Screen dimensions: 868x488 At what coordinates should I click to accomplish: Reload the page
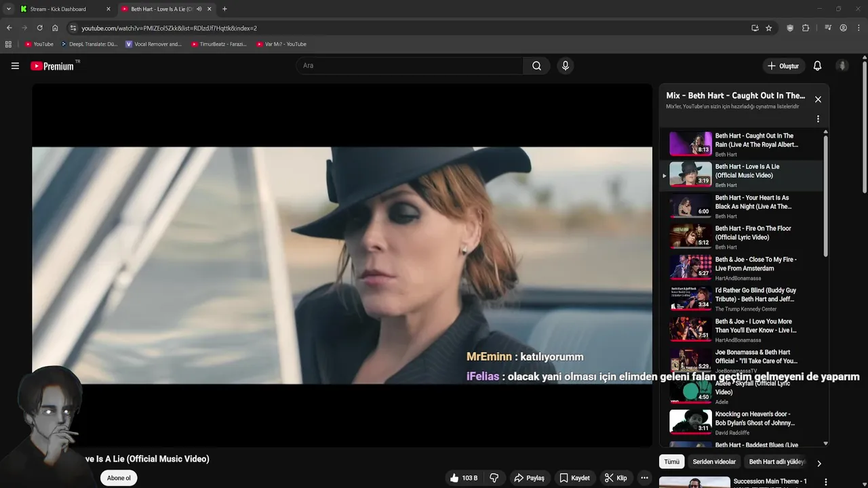pos(39,28)
